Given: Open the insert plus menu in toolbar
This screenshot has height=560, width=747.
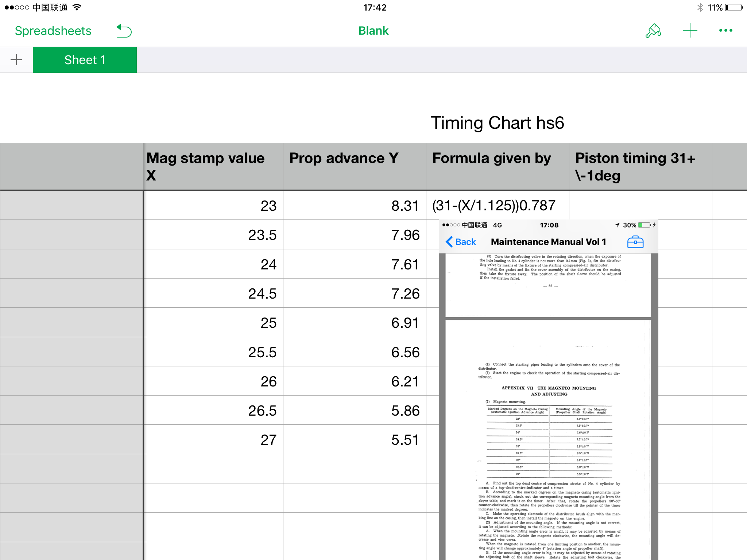Looking at the screenshot, I should (x=690, y=31).
